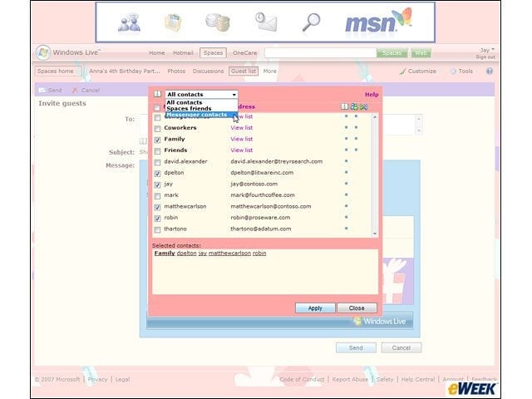The width and height of the screenshot is (532, 399).
Task: Open Anna's 4th Birthday Party tab
Action: (x=125, y=71)
